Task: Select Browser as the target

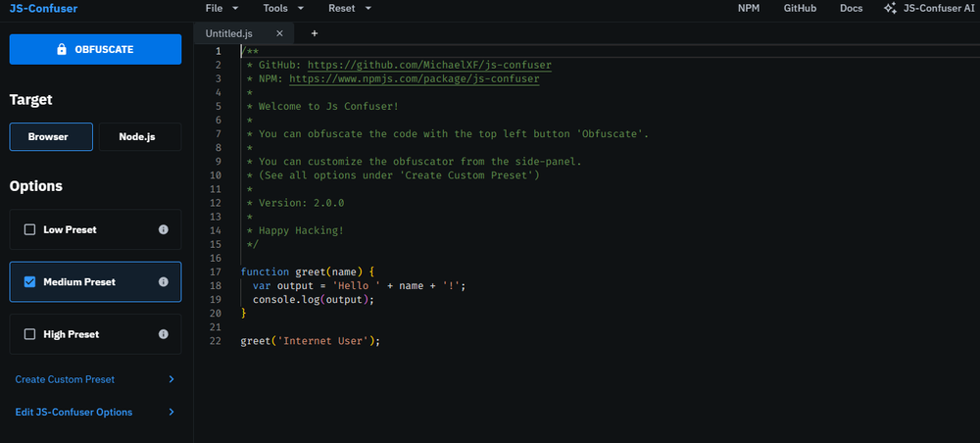Action: [51, 137]
